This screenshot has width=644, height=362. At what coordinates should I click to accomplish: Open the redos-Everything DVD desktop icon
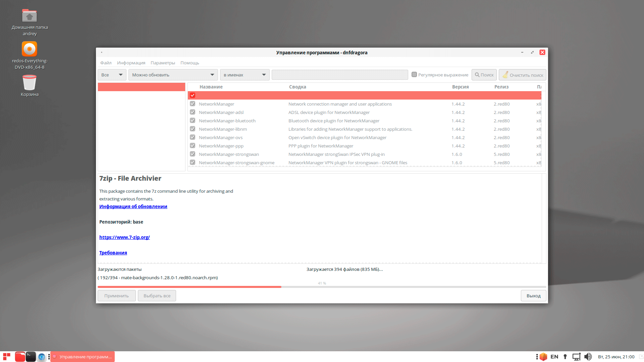pyautogui.click(x=30, y=49)
